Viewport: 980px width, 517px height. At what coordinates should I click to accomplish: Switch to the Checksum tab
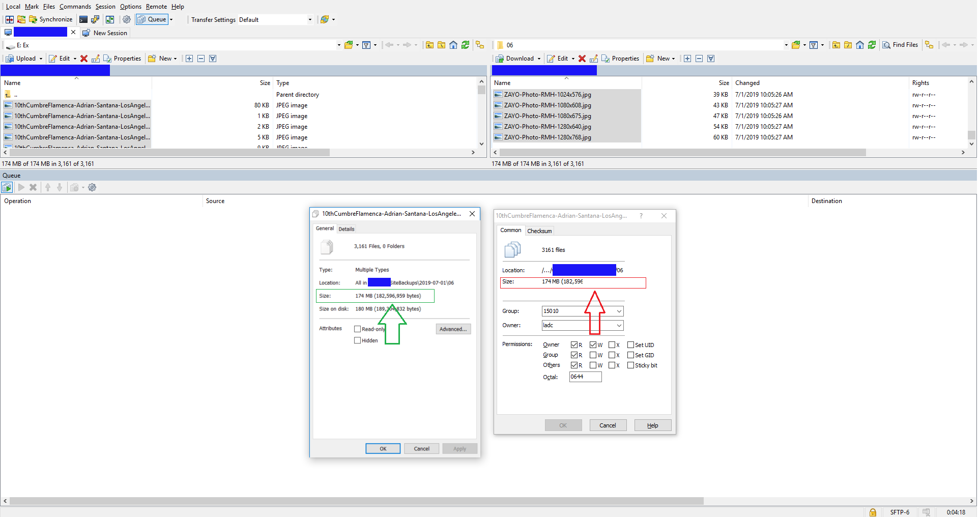539,231
